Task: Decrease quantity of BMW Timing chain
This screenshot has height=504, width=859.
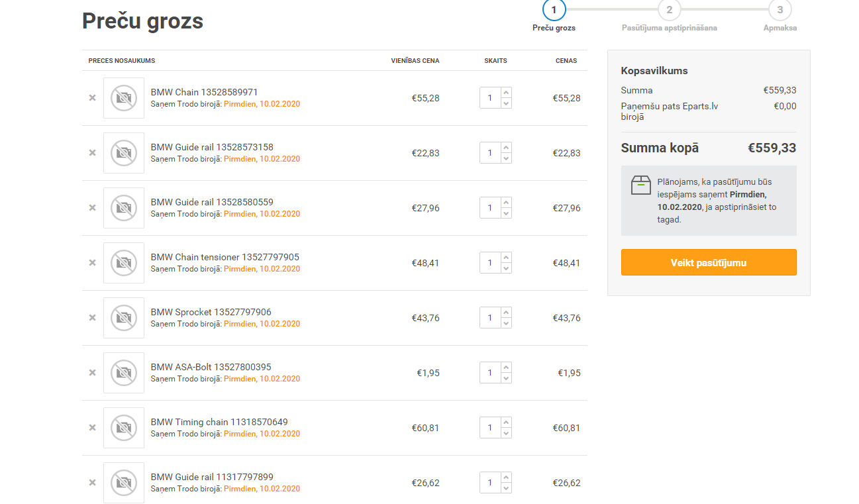Action: click(506, 433)
